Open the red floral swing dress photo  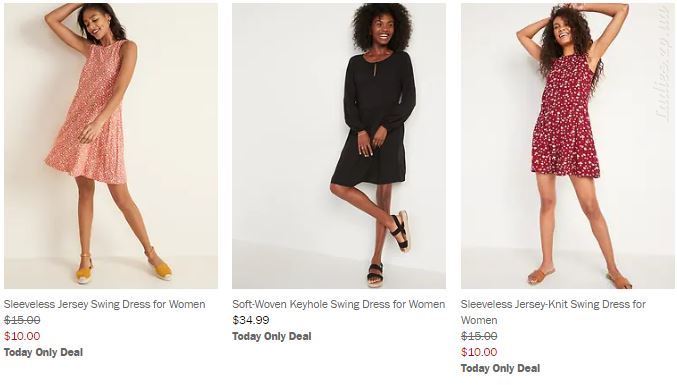tap(567, 146)
